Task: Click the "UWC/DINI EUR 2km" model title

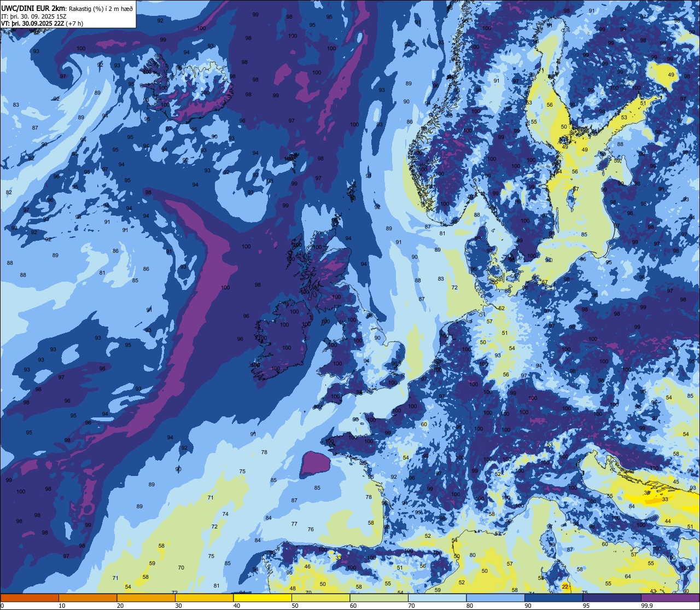Action: point(34,8)
